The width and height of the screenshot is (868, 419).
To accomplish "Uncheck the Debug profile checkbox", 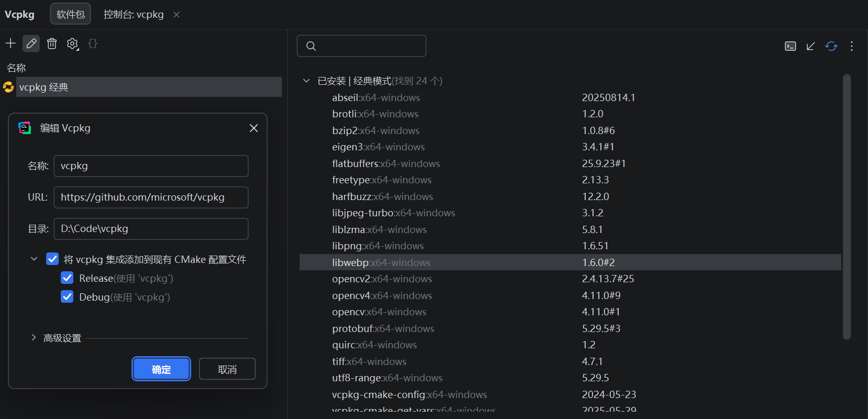I will click(x=67, y=296).
